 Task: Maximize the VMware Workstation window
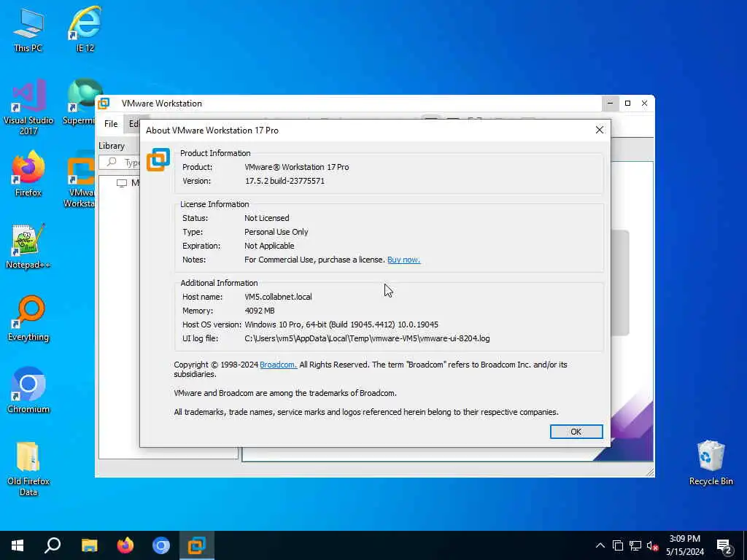point(627,104)
